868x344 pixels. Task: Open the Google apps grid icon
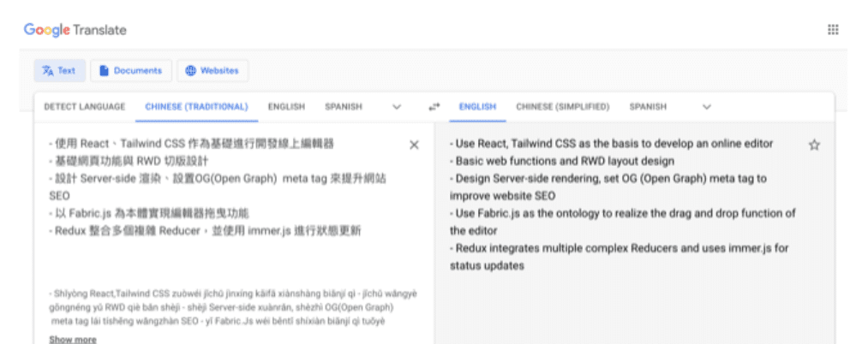tap(833, 30)
